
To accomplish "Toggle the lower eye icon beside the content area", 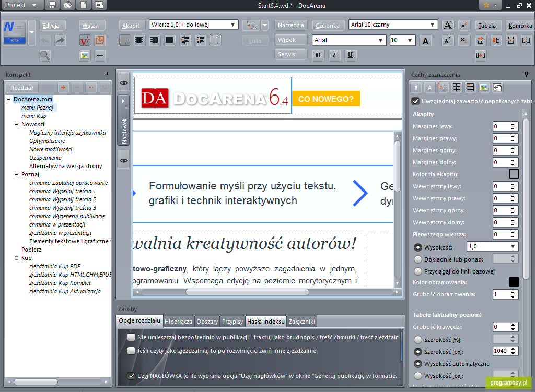I will (124, 160).
